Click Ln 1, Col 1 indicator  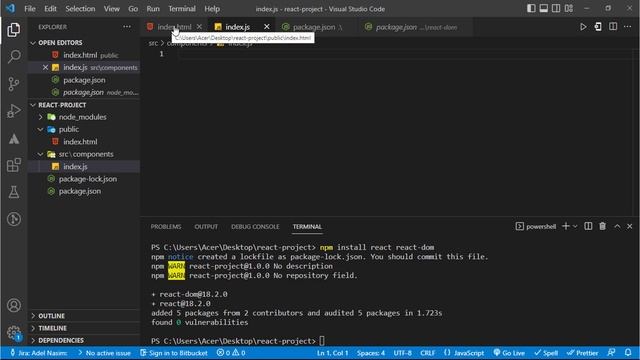pos(332,353)
